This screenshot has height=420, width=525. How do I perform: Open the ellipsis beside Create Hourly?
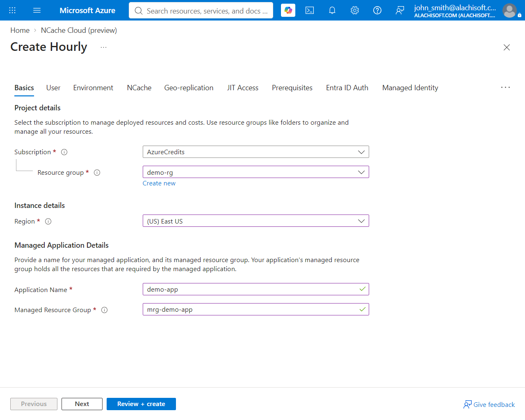103,47
